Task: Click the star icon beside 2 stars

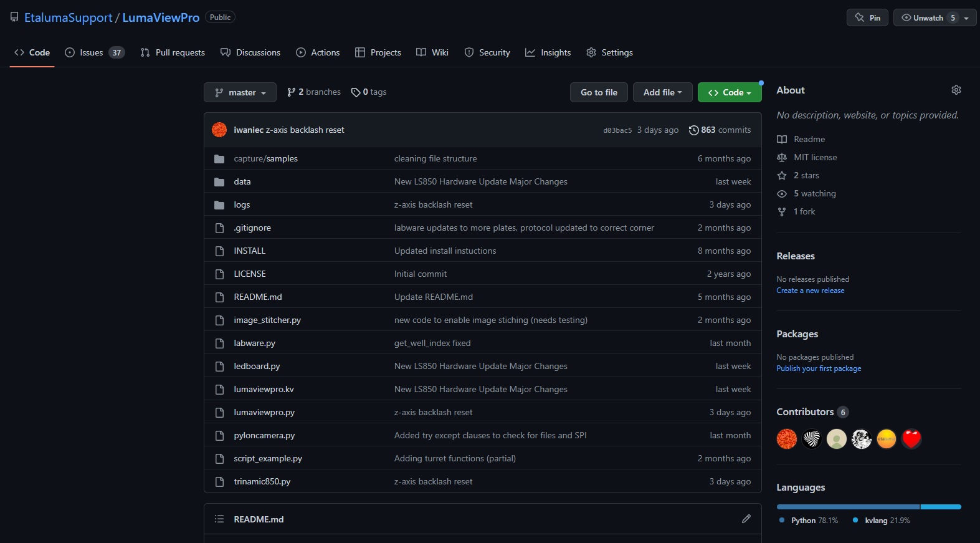Action: click(x=782, y=176)
